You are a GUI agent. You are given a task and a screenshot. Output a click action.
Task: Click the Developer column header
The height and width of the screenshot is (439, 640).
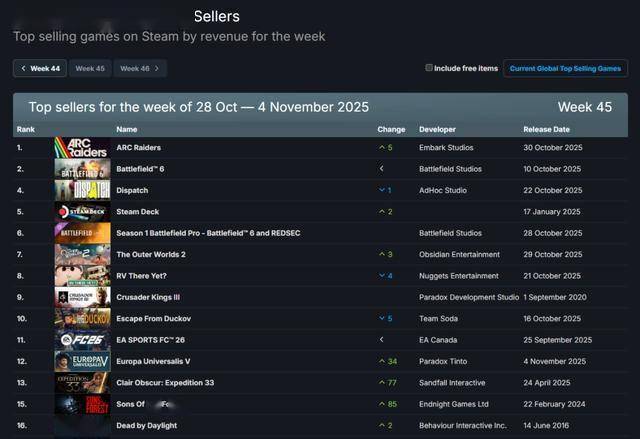437,129
